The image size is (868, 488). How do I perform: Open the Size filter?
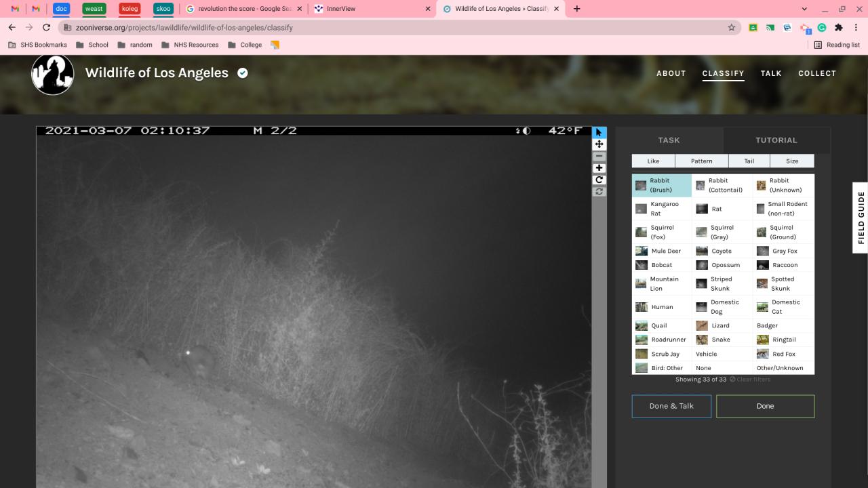(792, 161)
